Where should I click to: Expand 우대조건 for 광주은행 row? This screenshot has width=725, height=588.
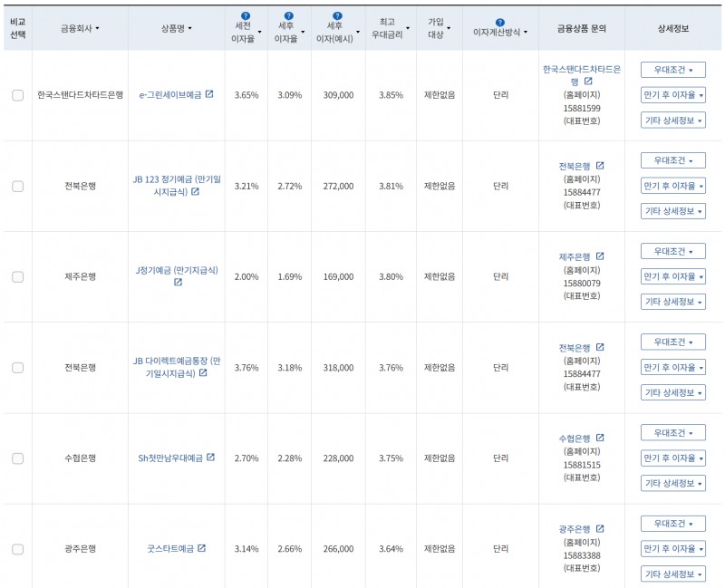coord(672,524)
